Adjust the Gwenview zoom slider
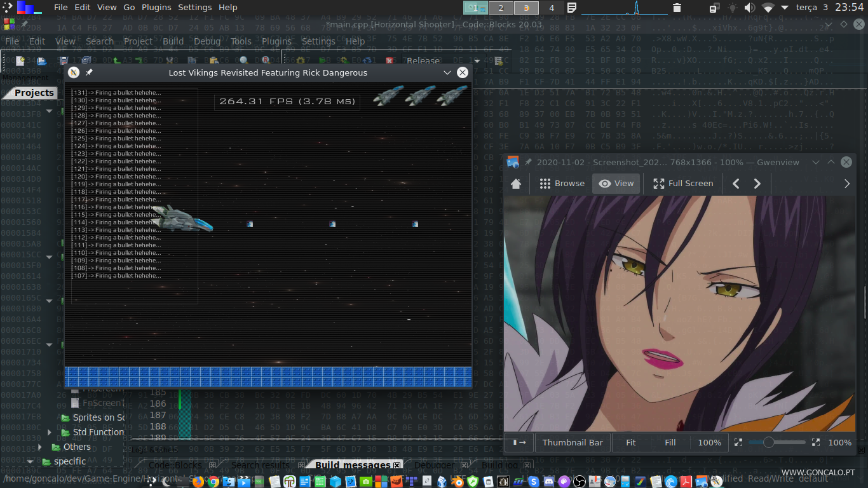 [x=776, y=442]
